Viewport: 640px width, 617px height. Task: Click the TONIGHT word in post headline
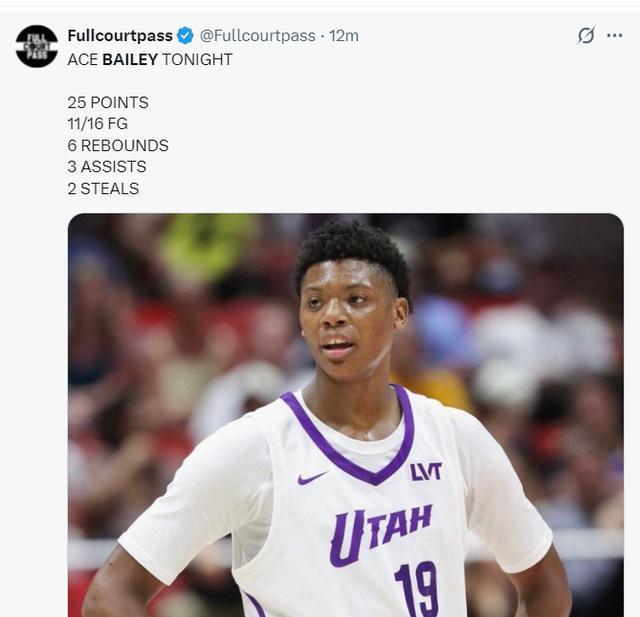point(197,60)
